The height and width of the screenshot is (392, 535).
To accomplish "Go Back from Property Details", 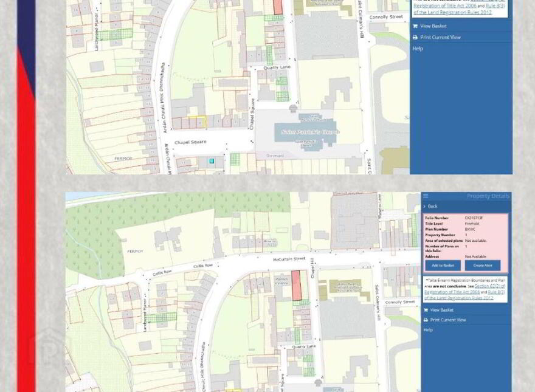I will pyautogui.click(x=432, y=207).
